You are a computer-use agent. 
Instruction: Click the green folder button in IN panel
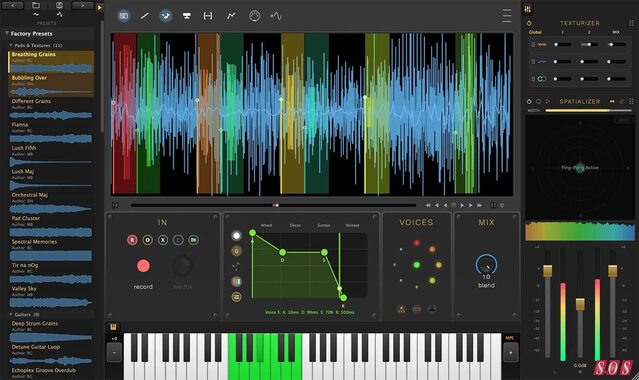pyautogui.click(x=194, y=240)
